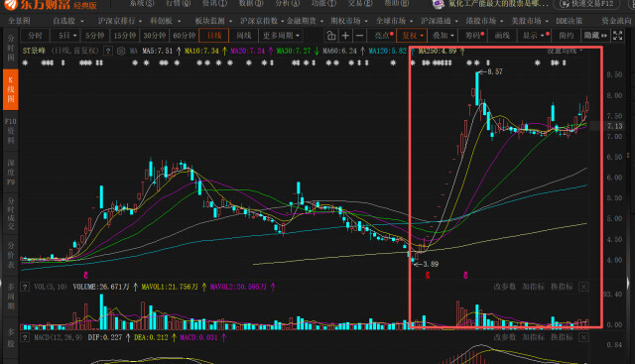This screenshot has height=364, width=635.
Task: Switch to the 60分钟 period tab
Action: (185, 36)
